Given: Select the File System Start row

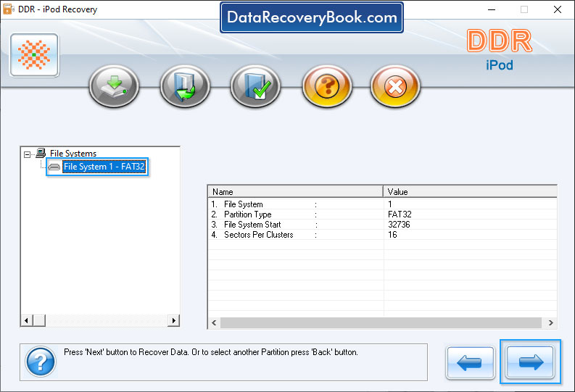Looking at the screenshot, I should click(382, 225).
